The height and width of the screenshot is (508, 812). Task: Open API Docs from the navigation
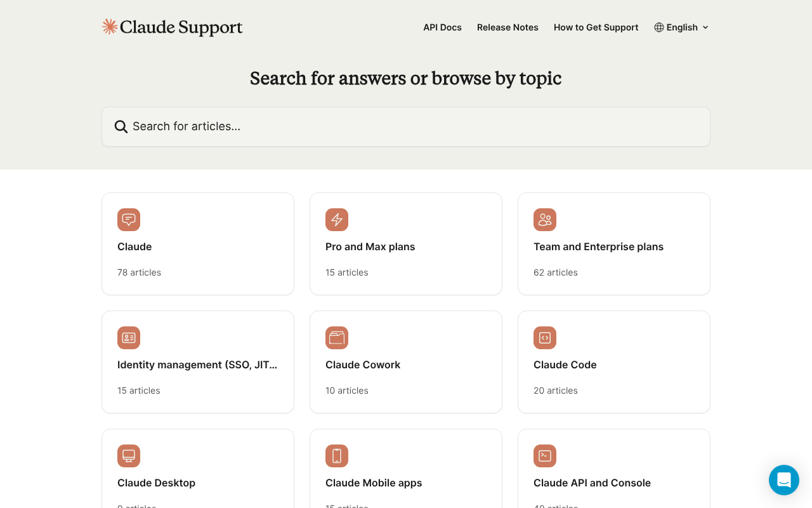[x=443, y=27]
